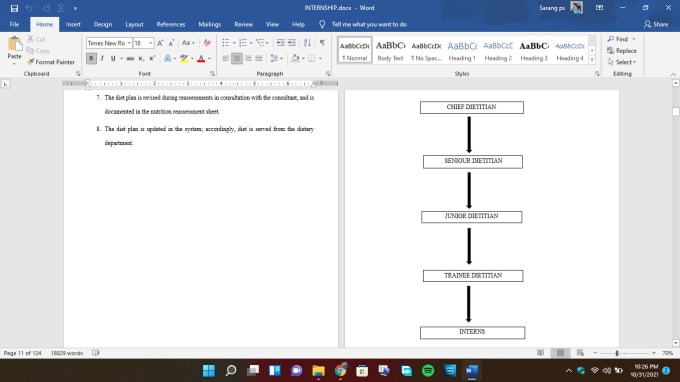Increase paragraph indent
The height and width of the screenshot is (382, 680).
point(292,42)
